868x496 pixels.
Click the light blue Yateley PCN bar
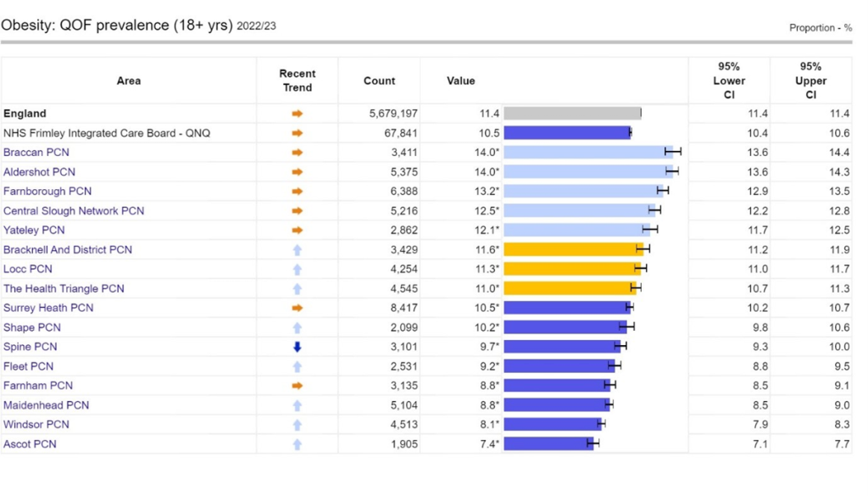tap(576, 230)
